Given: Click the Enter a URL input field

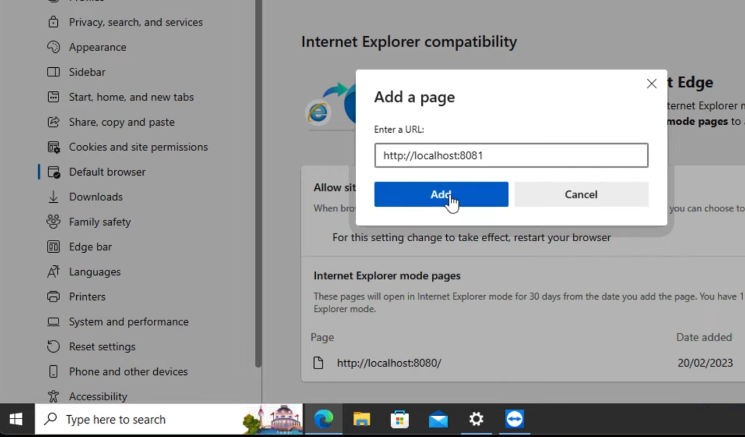Looking at the screenshot, I should [x=511, y=155].
